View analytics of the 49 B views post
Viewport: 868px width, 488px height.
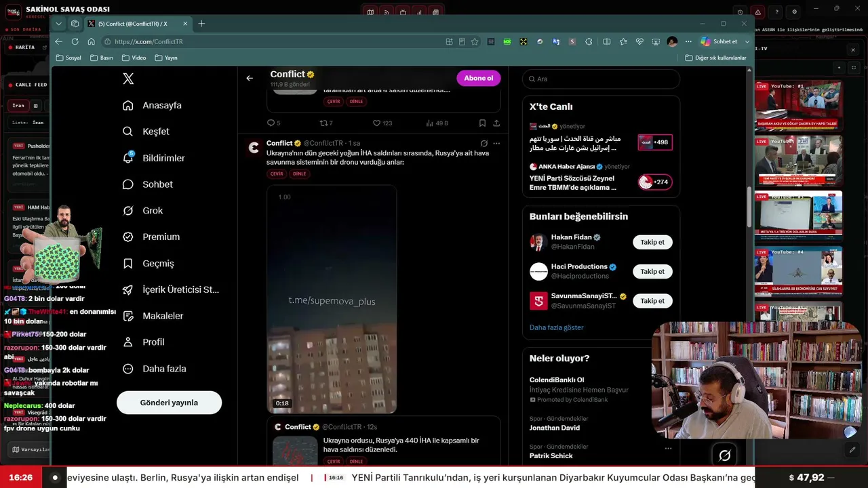coord(437,123)
